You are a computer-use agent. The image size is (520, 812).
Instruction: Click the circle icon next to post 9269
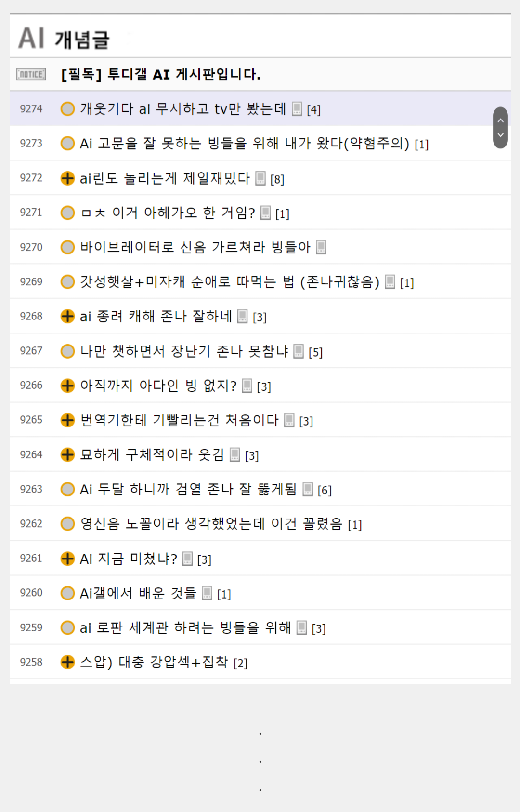click(x=67, y=281)
